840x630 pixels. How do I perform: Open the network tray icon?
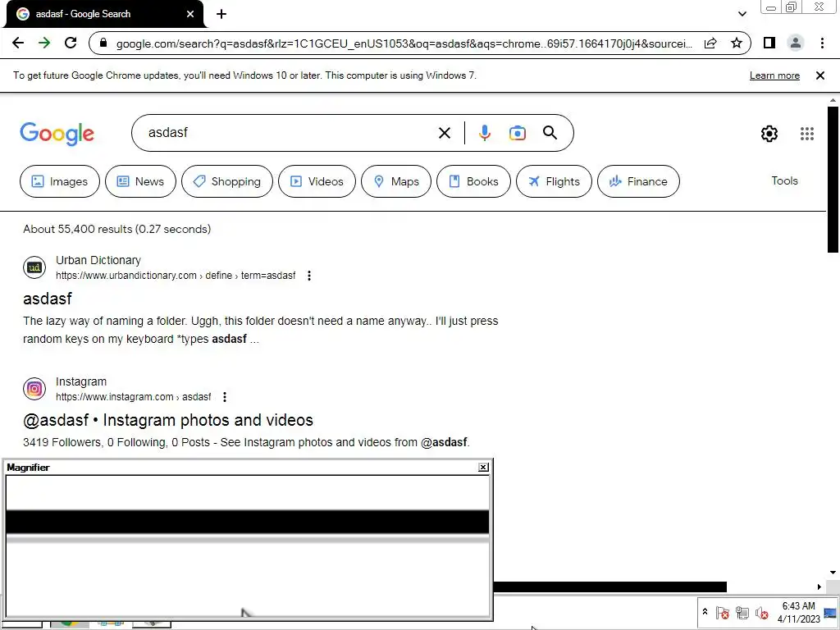[x=742, y=612]
